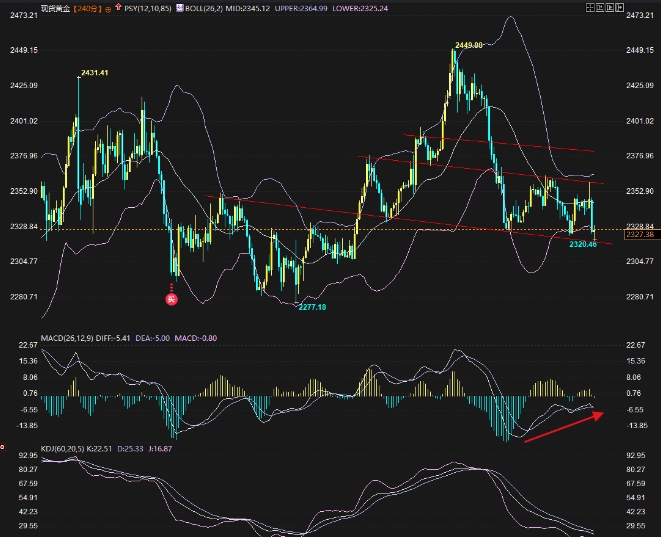Click the MID:2345.12 value
The height and width of the screenshot is (537, 661).
pyautogui.click(x=247, y=8)
